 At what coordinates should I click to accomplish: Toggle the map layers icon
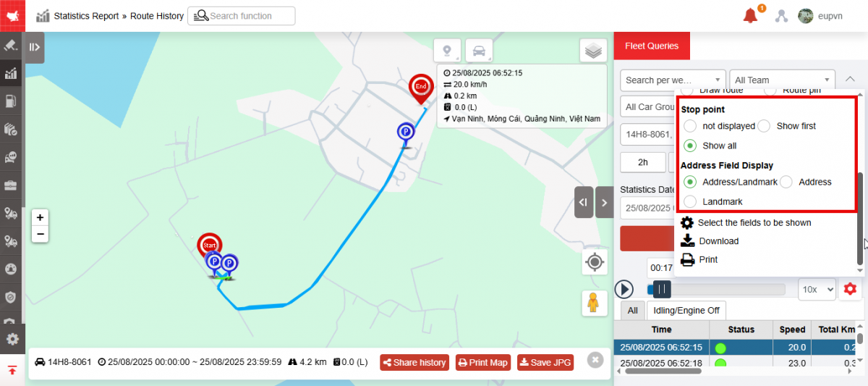click(593, 51)
